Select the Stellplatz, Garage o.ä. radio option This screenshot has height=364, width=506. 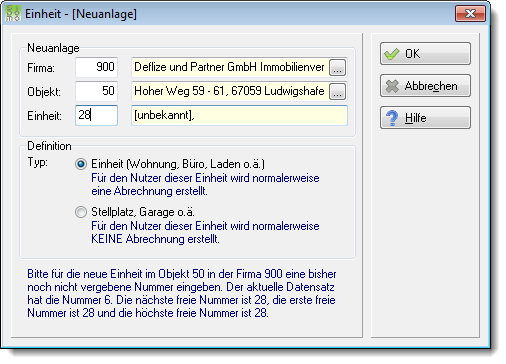click(x=81, y=212)
